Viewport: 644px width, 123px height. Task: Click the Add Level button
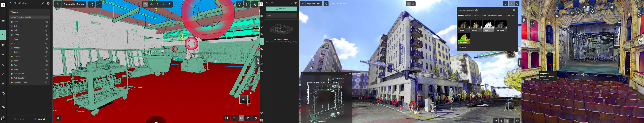[x=281, y=9]
